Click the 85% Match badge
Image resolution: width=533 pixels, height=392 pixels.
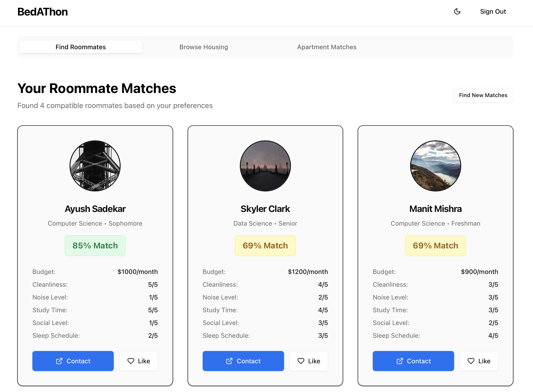[x=95, y=246]
